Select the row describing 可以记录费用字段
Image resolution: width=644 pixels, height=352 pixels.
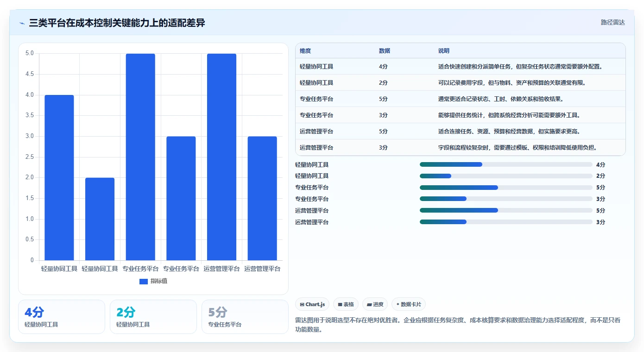click(x=461, y=82)
